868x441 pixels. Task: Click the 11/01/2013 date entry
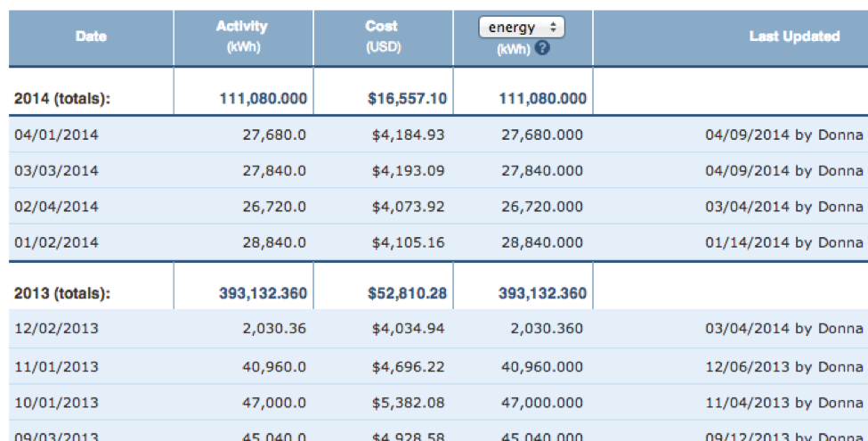[x=57, y=366]
